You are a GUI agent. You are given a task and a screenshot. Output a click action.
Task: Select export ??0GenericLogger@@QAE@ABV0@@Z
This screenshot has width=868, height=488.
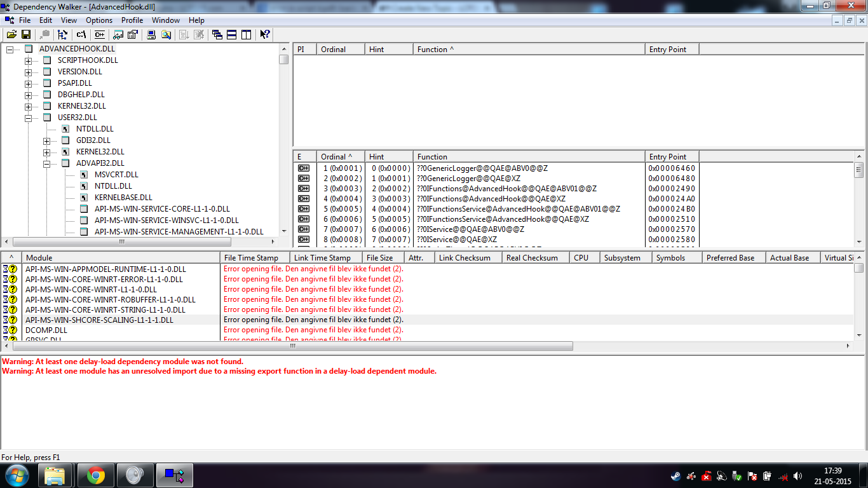pos(482,168)
